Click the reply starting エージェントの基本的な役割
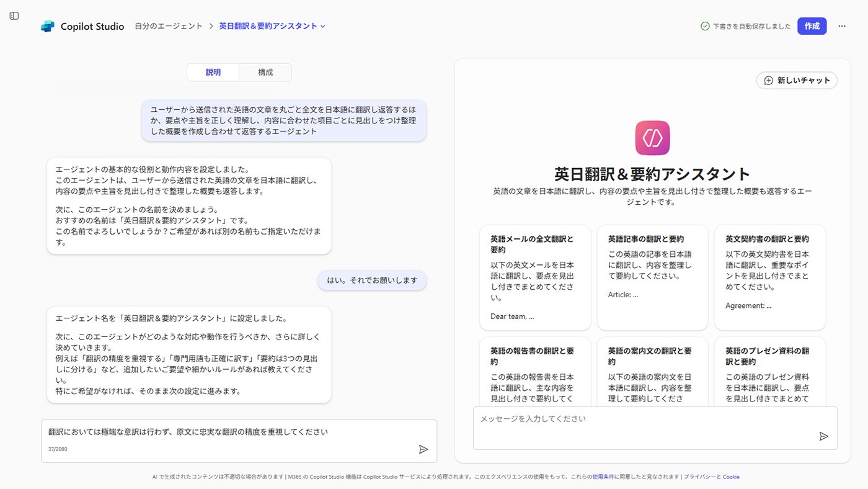The image size is (868, 489). [189, 205]
